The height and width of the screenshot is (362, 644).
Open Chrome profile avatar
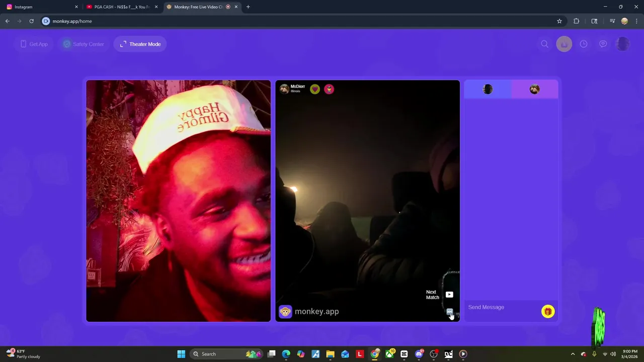click(624, 21)
